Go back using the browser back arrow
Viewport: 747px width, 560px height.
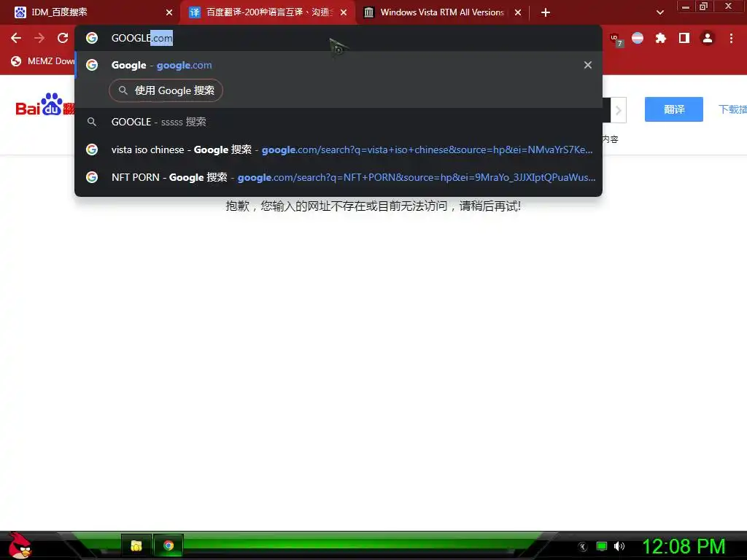tap(16, 38)
